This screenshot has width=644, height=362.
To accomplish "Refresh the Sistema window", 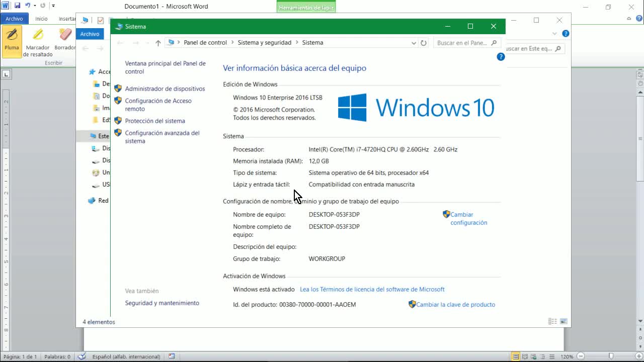I will pos(424,43).
